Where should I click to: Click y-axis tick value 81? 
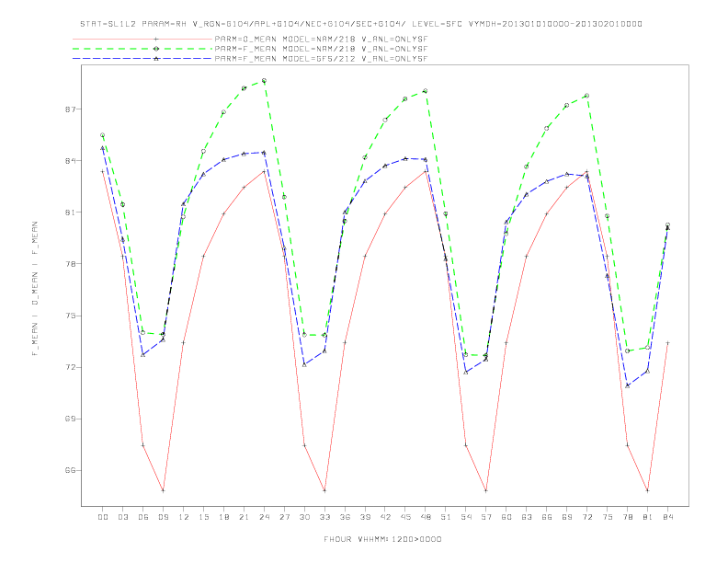70,213
